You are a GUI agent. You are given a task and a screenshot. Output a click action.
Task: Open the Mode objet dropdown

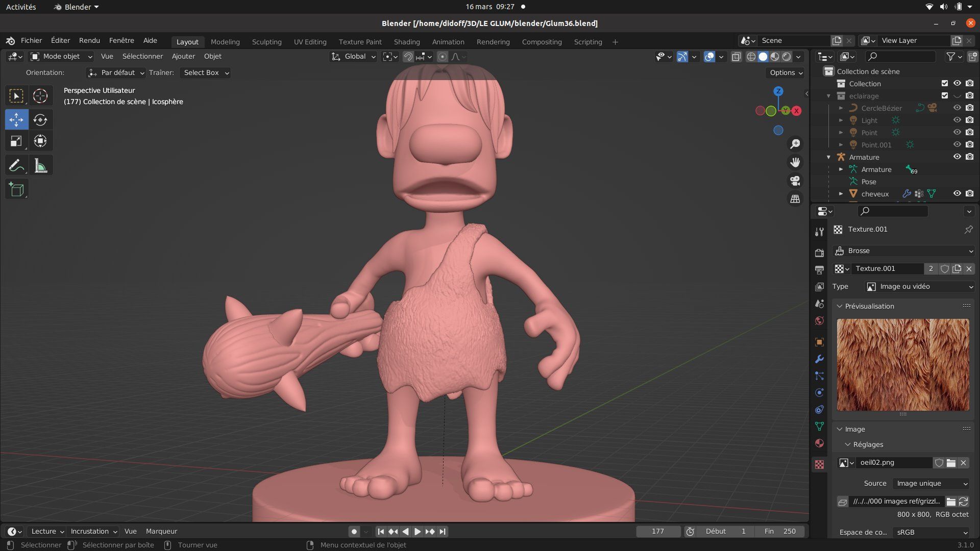tap(61, 57)
